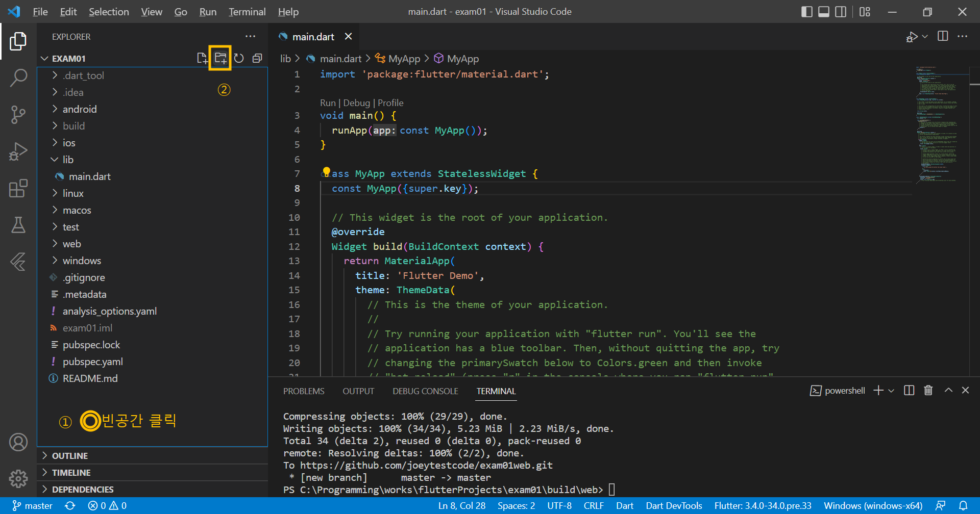Open the launch profile dropdown next to plus
The image size is (980, 514).
[891, 391]
